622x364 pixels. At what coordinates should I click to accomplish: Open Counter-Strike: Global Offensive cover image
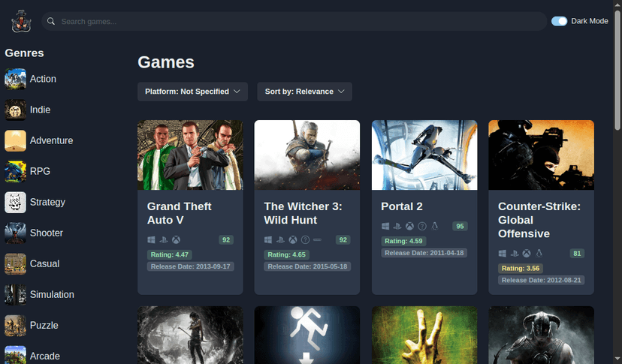[542, 155]
